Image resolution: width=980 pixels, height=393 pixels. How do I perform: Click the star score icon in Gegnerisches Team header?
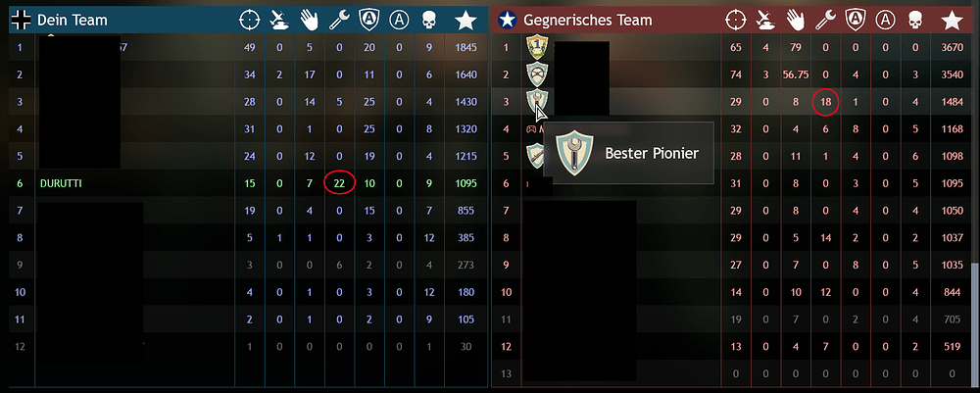click(x=952, y=21)
